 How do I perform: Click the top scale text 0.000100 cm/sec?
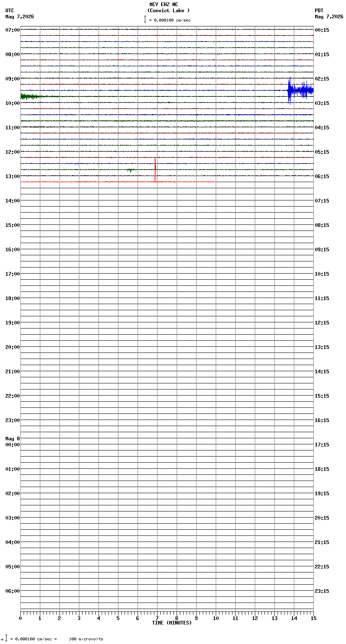coord(172,20)
